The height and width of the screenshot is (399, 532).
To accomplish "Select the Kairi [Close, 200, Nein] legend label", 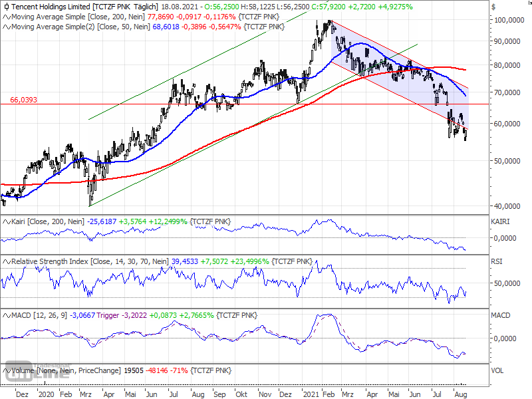I will (47, 221).
